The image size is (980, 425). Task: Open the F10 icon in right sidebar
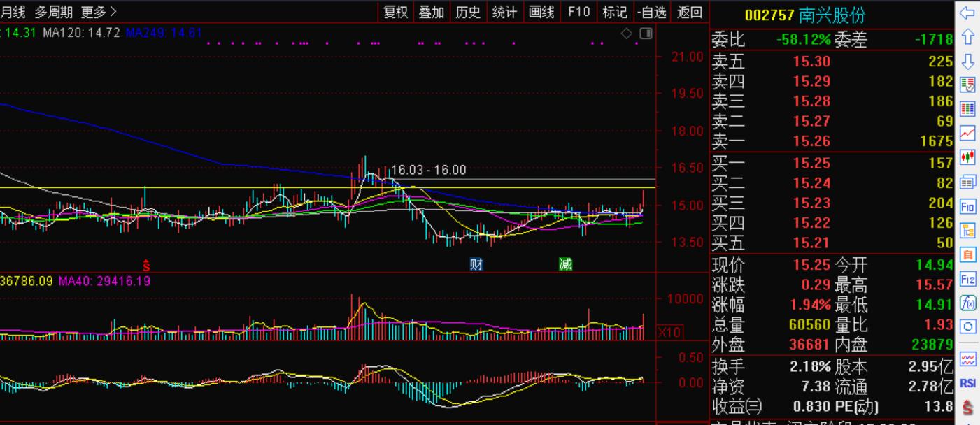968,207
